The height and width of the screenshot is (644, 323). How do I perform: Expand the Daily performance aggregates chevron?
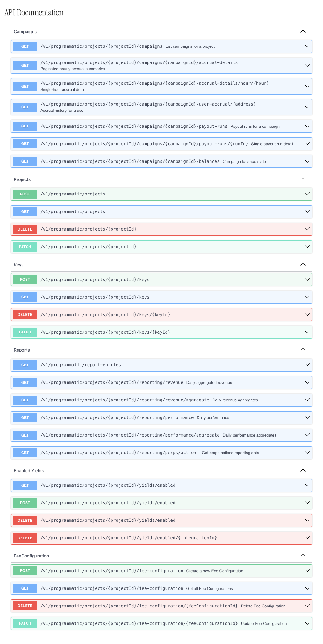pyautogui.click(x=307, y=435)
